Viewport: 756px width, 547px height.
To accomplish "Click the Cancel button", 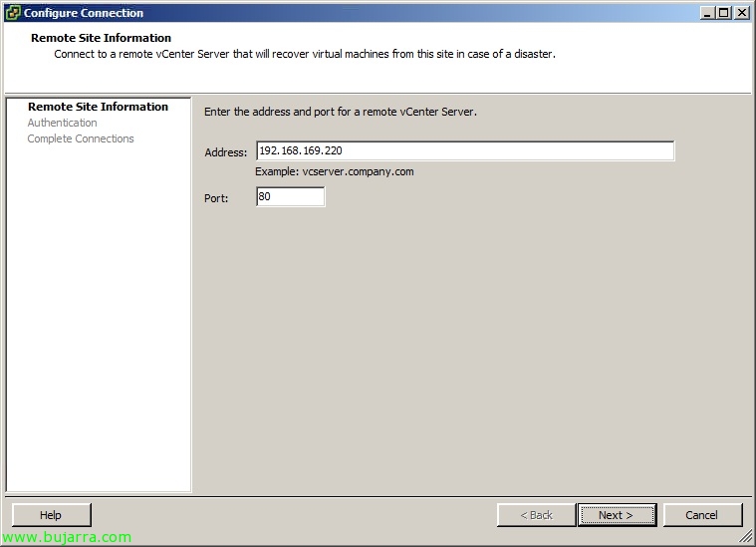I will point(702,515).
